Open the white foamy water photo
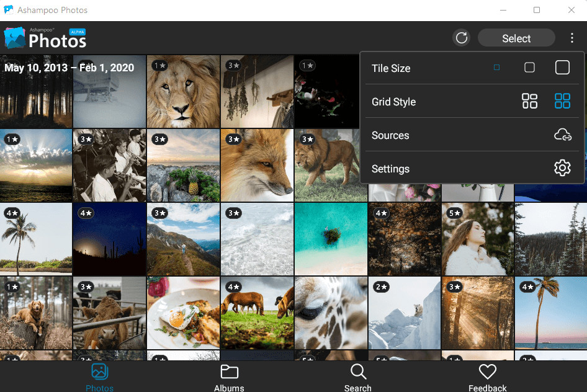 257,239
